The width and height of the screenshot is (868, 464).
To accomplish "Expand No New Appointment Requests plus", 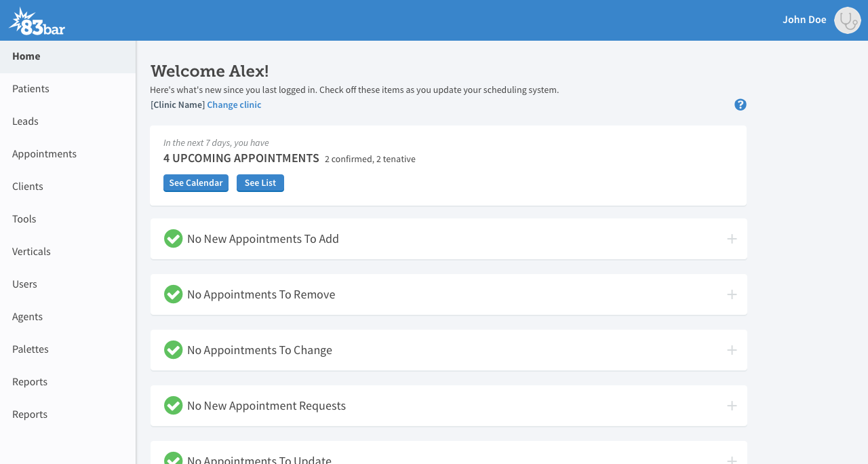I will [732, 406].
